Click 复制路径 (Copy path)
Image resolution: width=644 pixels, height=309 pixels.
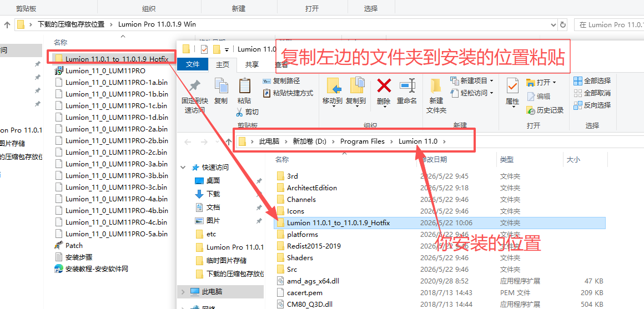[x=282, y=81]
